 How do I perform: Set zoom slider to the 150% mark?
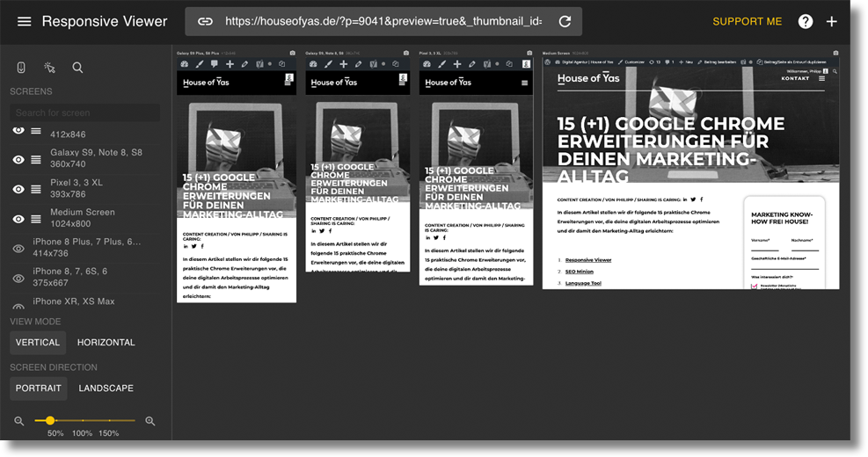click(x=109, y=420)
